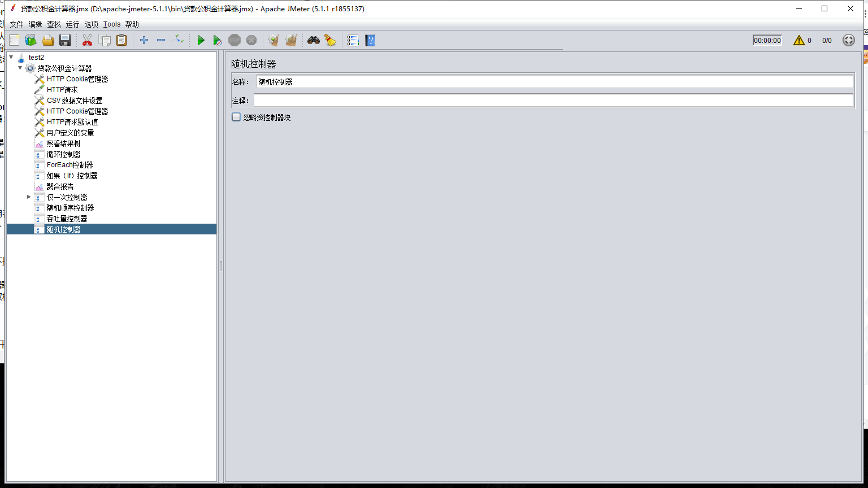Click the Toggle enable/disable toolbar icon

click(x=178, y=40)
